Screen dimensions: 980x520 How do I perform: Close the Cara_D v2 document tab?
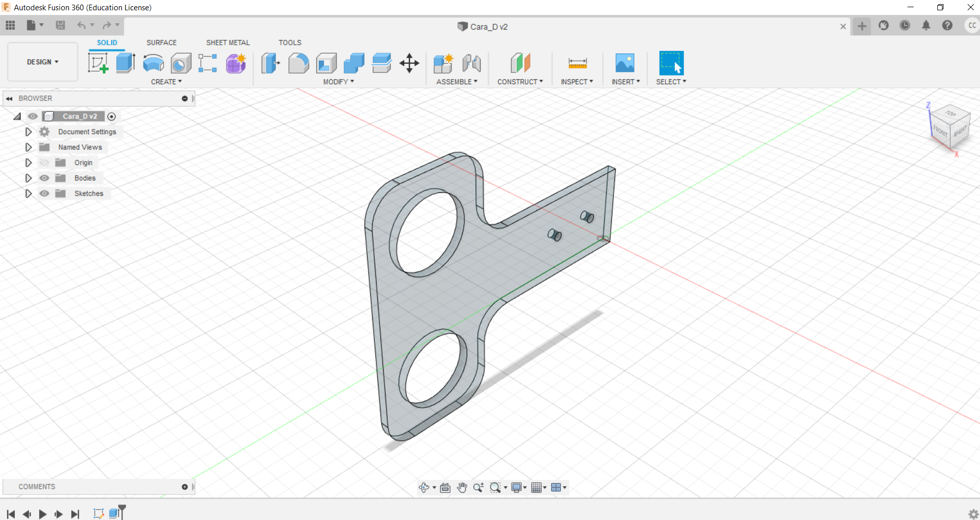pos(843,26)
